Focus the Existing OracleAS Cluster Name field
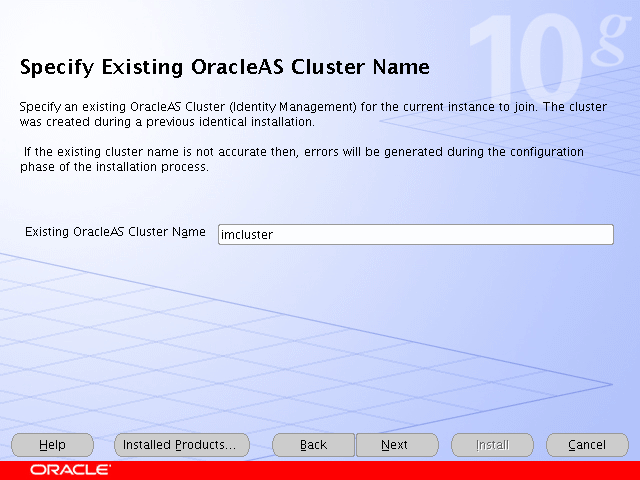 pyautogui.click(x=416, y=234)
